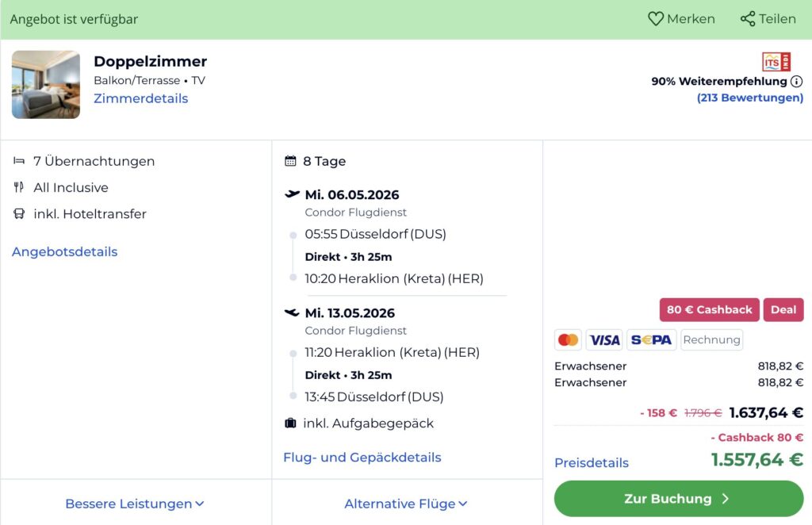This screenshot has height=525, width=812.
Task: Click the departure flight airplane icon
Action: (x=293, y=194)
